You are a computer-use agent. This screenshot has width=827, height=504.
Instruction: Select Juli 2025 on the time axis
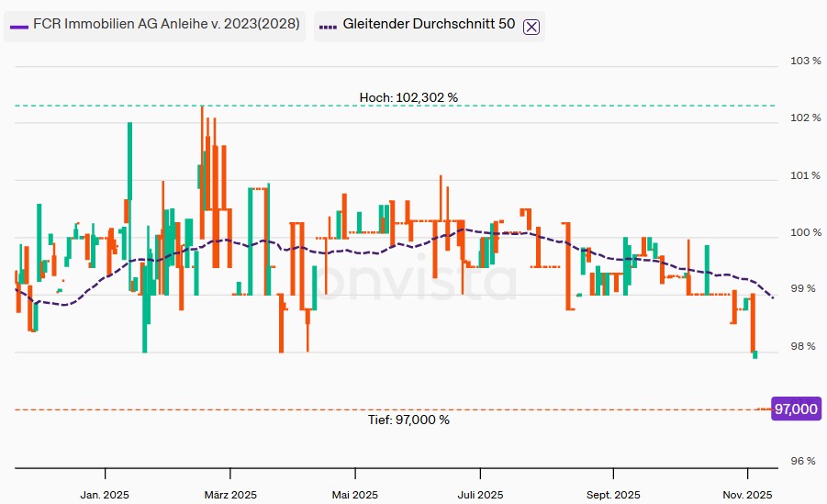479,495
